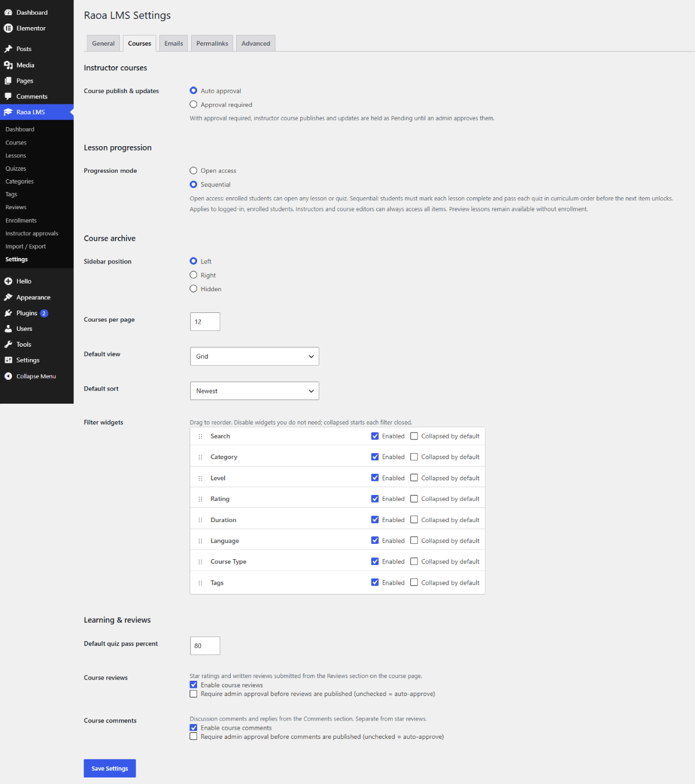
Task: Switch to the Advanced tab
Action: [x=256, y=43]
